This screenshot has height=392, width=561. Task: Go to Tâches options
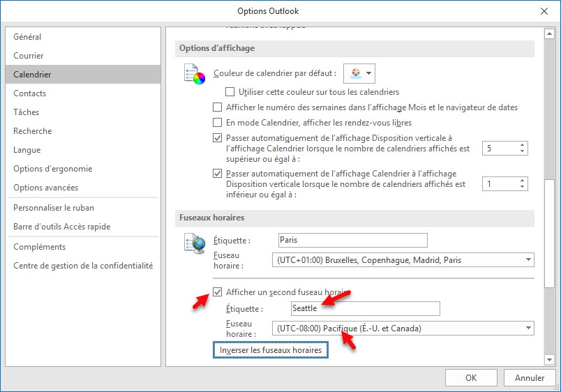[83, 112]
